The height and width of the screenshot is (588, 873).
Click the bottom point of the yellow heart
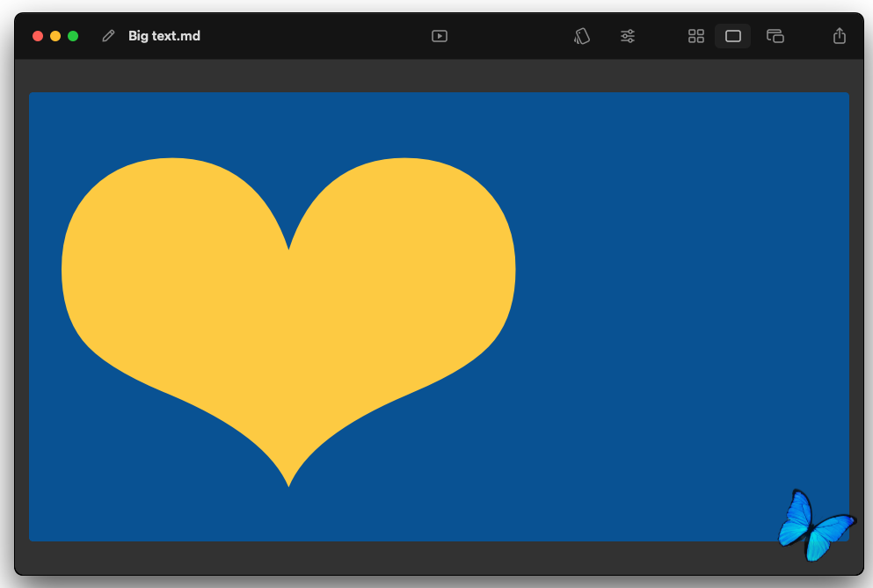point(288,479)
